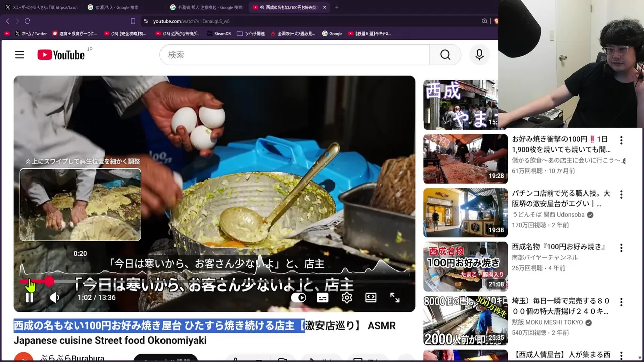
Task: Open the more options menu for パチンコ店前で光る職人技
Action: (621, 194)
